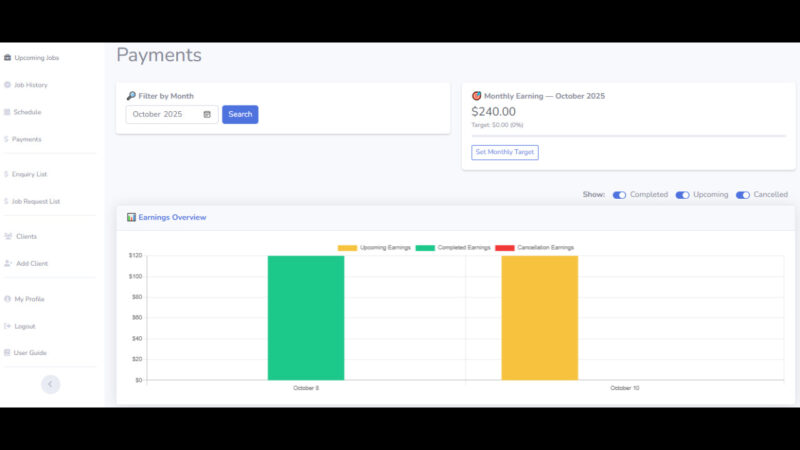800x450 pixels.
Task: Open the month picker calendar icon
Action: pos(207,115)
